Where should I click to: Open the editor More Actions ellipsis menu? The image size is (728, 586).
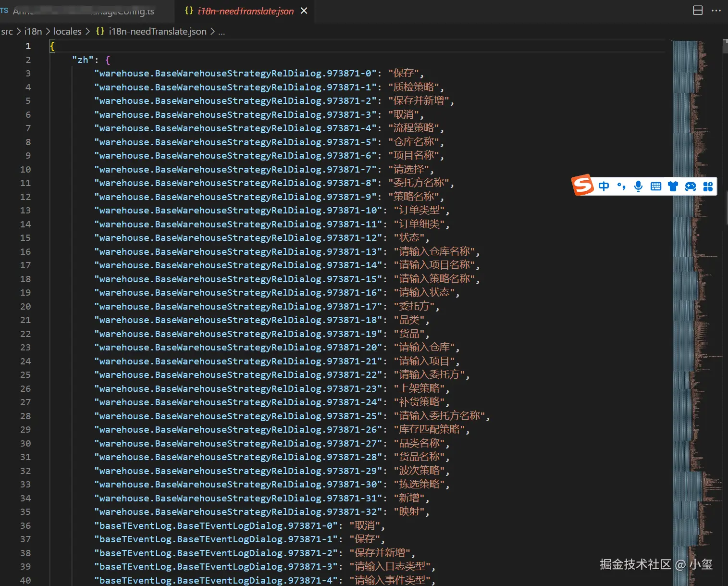tap(716, 11)
